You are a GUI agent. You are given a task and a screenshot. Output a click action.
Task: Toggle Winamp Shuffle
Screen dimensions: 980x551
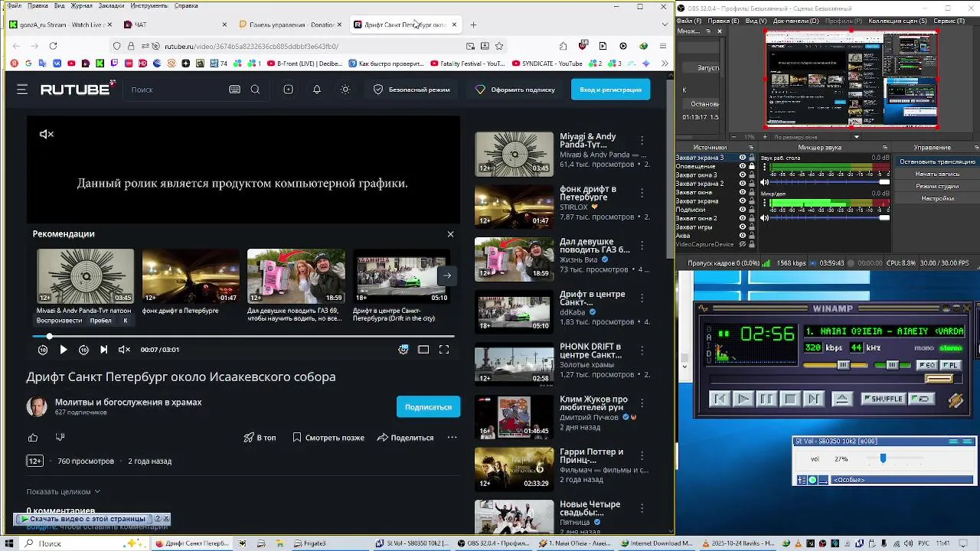point(884,399)
